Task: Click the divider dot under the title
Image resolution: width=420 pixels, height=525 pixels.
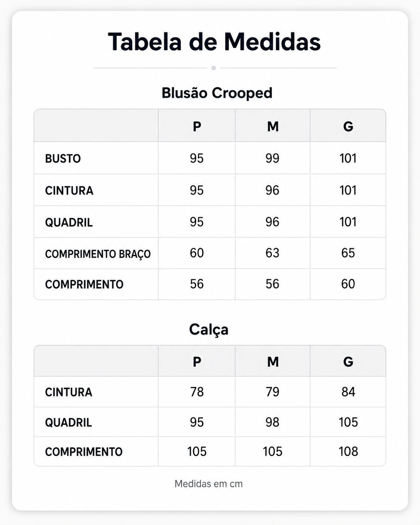Action: 213,68
